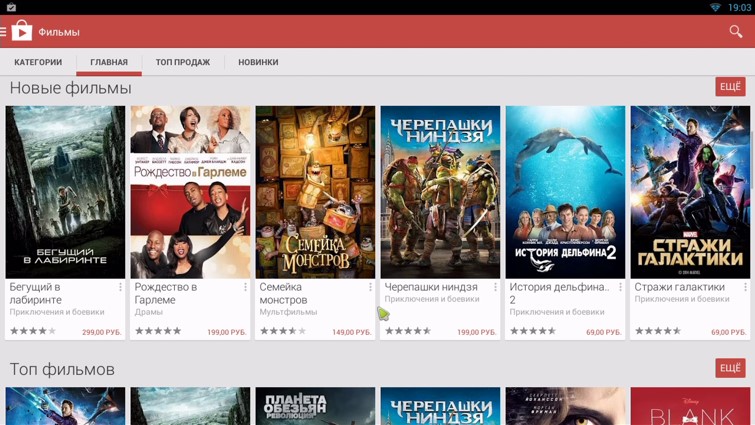Tap the 199,00 РУБ. price for Рождество в Гарлеме
This screenshot has width=755, height=425.
pos(227,332)
